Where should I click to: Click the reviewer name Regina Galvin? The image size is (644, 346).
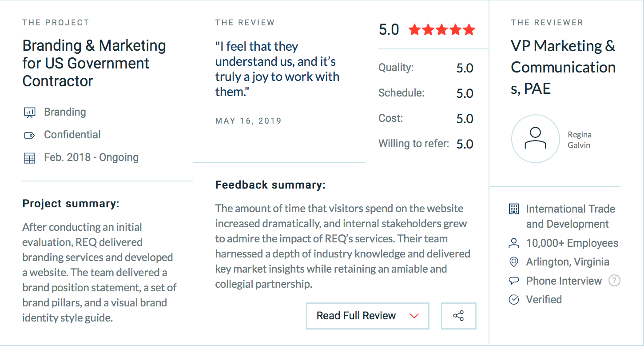(x=580, y=140)
